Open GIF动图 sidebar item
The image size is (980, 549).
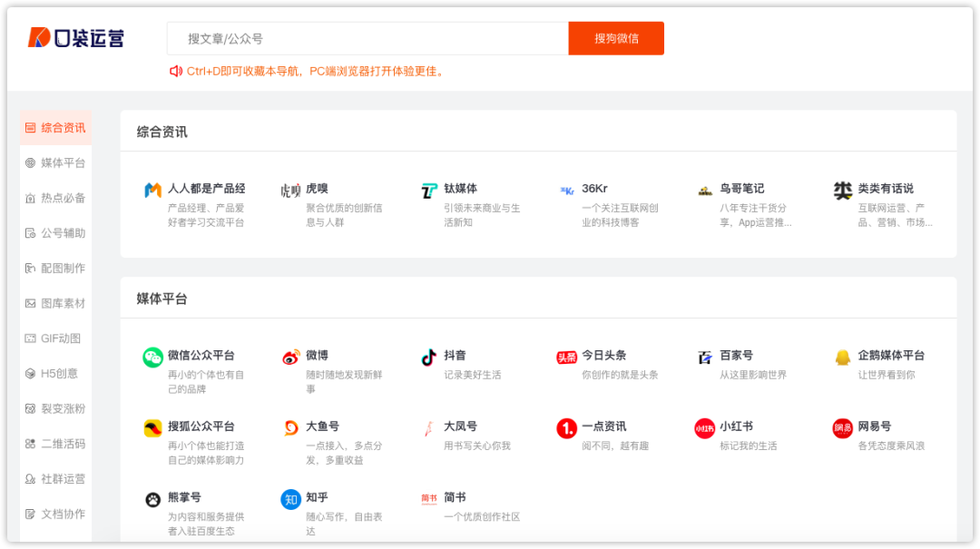click(55, 338)
